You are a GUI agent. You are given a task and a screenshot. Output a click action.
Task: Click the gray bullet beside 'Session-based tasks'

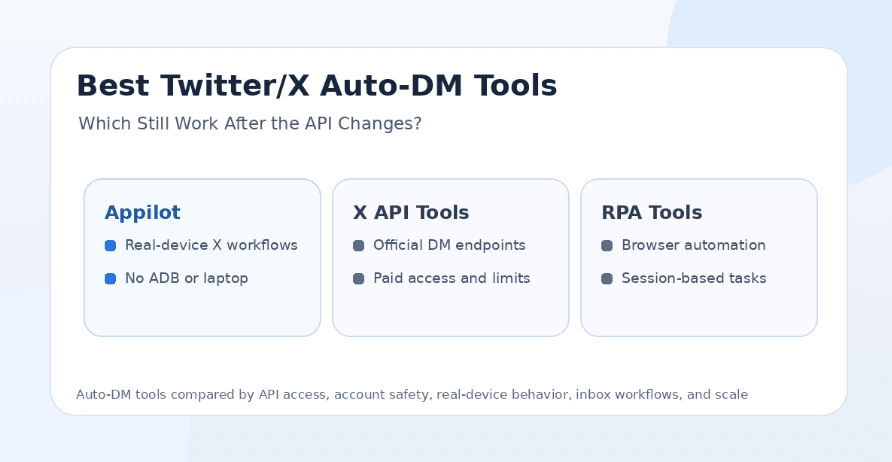point(607,279)
